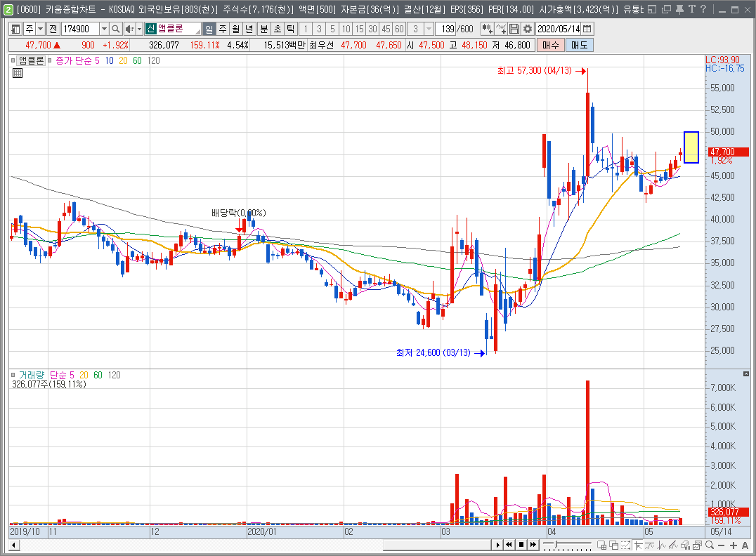Click the split-window layout icon

[601, 545]
